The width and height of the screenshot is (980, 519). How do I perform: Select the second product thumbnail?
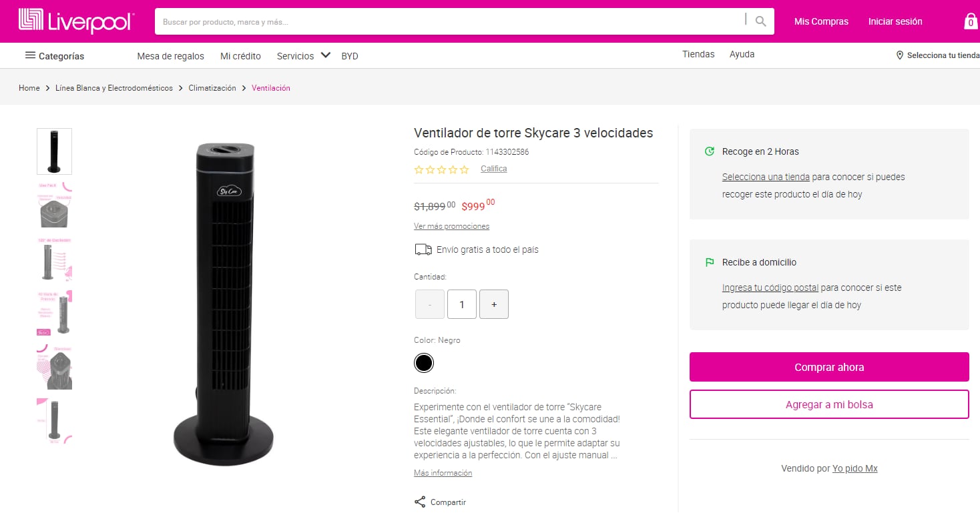coord(54,204)
